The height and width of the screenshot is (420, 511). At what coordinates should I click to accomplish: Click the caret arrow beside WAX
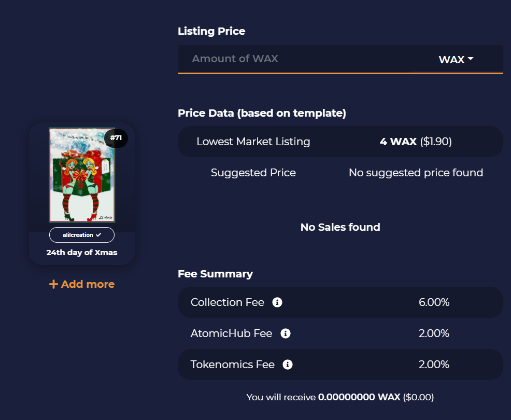point(470,59)
